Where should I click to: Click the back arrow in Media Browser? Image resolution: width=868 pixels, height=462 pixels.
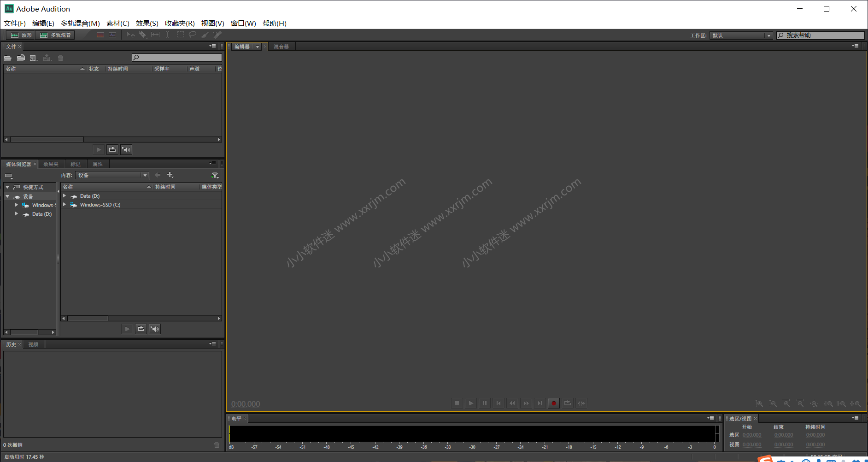coord(158,175)
